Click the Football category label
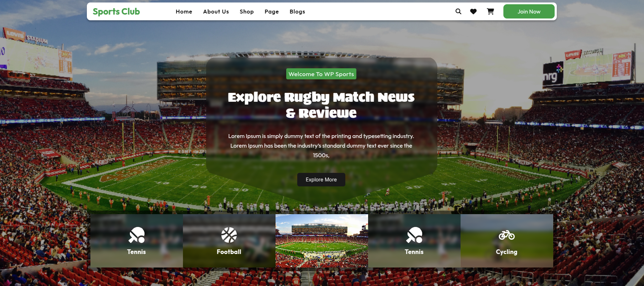This screenshot has height=286, width=644. pos(229,252)
